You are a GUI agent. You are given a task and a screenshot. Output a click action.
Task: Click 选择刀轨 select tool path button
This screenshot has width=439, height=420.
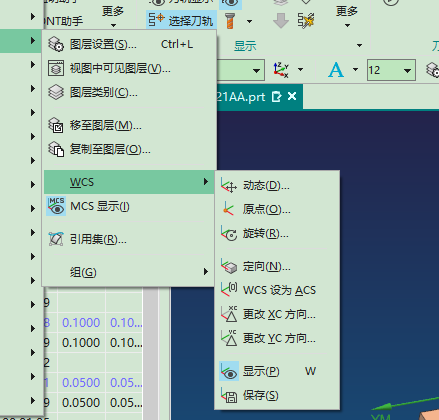coord(181,21)
